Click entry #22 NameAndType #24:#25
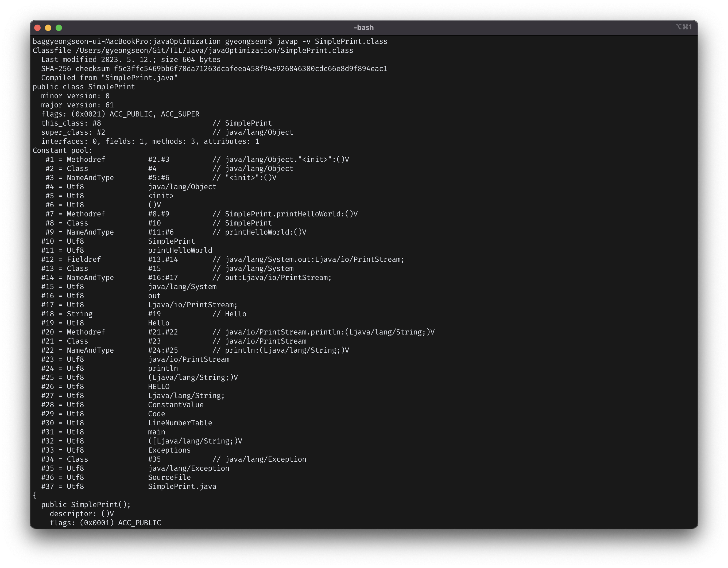 coord(195,350)
